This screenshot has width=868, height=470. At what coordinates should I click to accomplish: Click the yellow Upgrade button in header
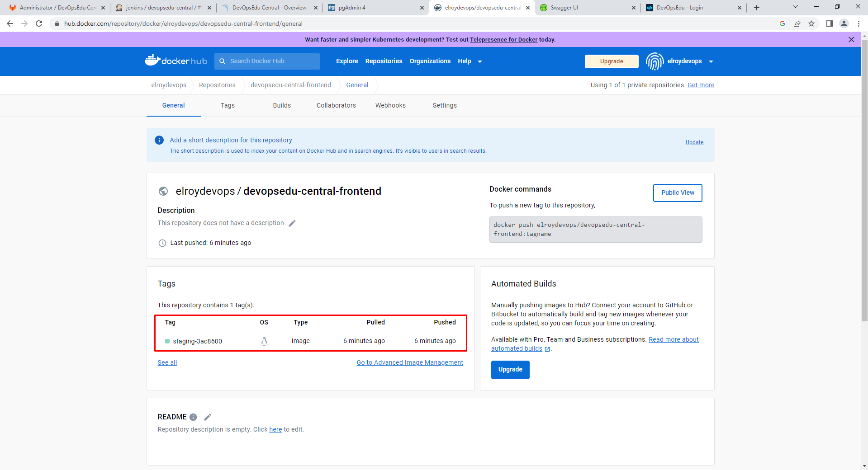(612, 61)
